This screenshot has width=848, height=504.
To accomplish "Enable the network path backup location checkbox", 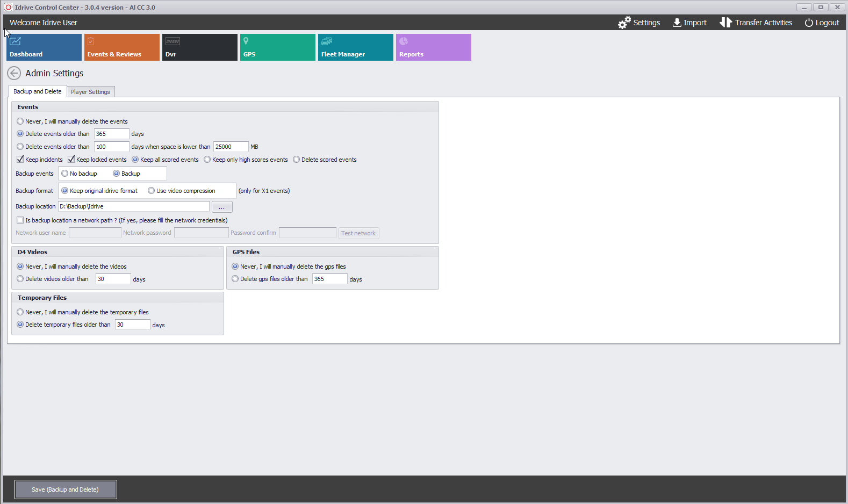I will tap(20, 220).
